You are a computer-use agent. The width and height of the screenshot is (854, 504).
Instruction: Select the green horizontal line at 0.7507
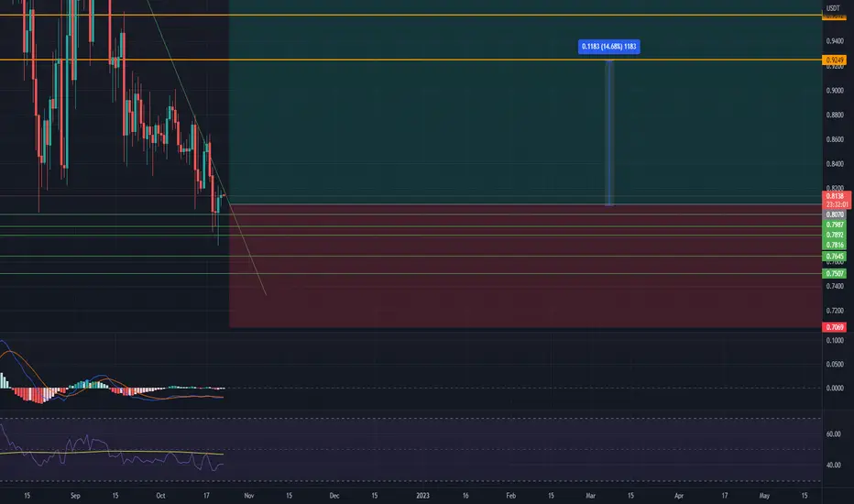tap(411, 273)
